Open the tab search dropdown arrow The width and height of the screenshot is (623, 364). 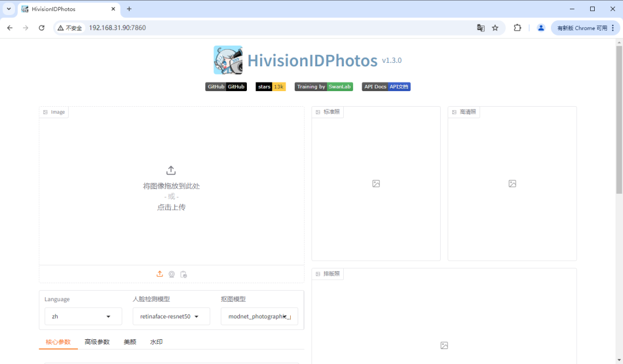[x=9, y=9]
